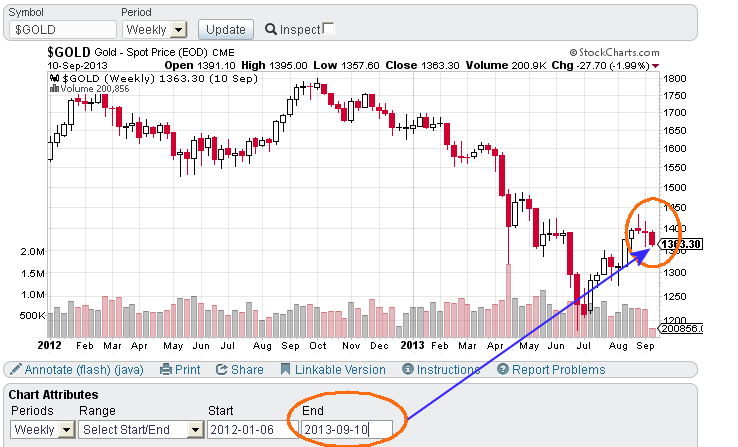The width and height of the screenshot is (738, 447).
Task: Click the StockCharts.com copyright text
Action: (x=614, y=52)
